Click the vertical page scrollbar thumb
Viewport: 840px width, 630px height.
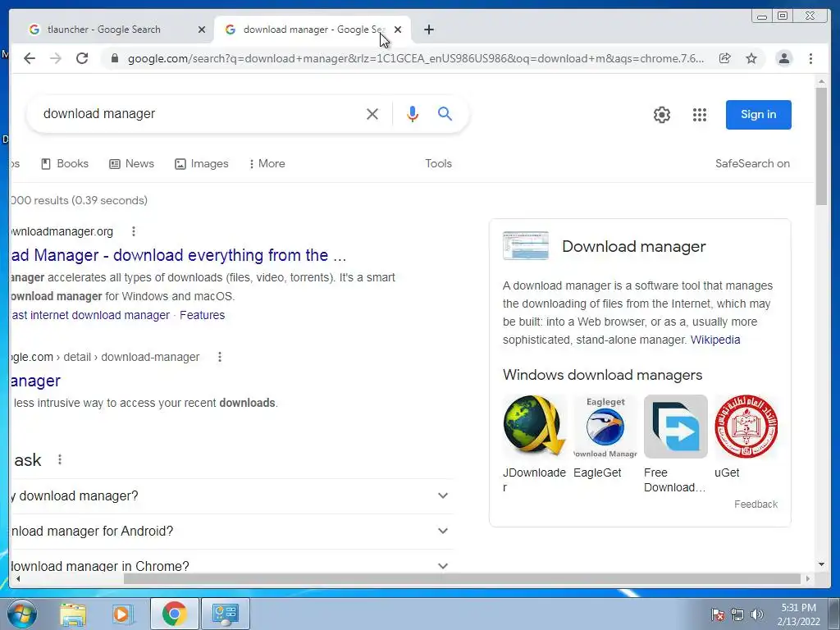click(821, 146)
